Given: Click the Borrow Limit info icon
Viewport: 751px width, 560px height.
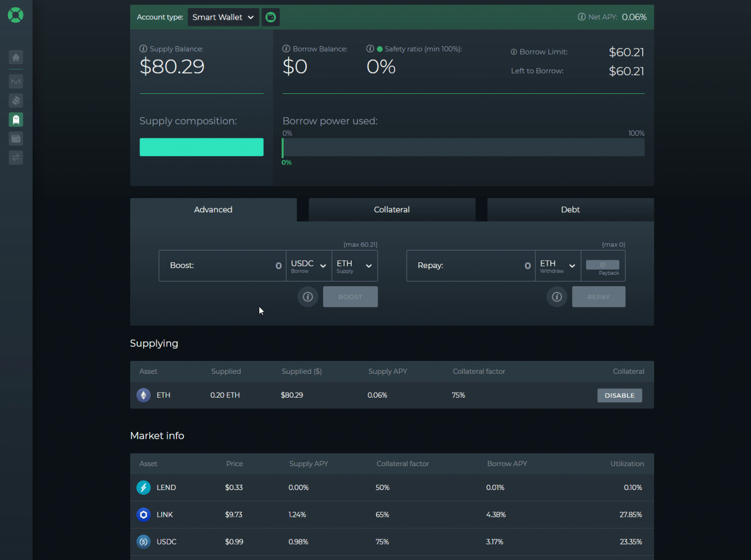Looking at the screenshot, I should 514,52.
